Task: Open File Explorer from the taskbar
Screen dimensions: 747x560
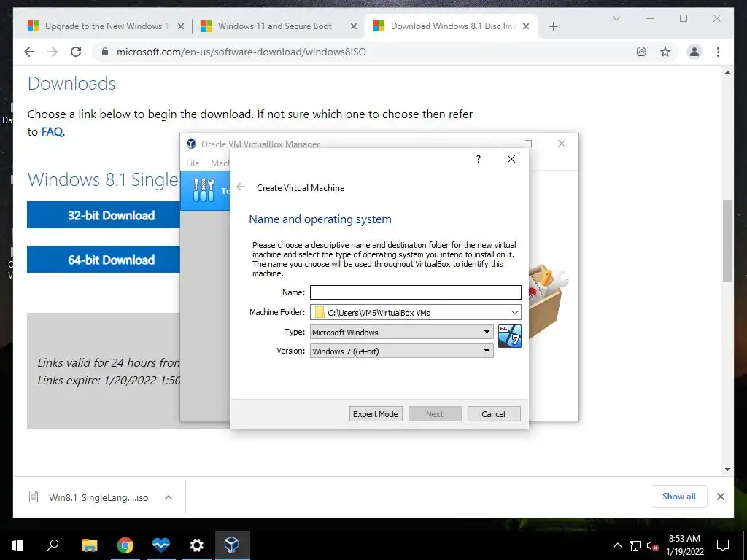Action: click(89, 545)
